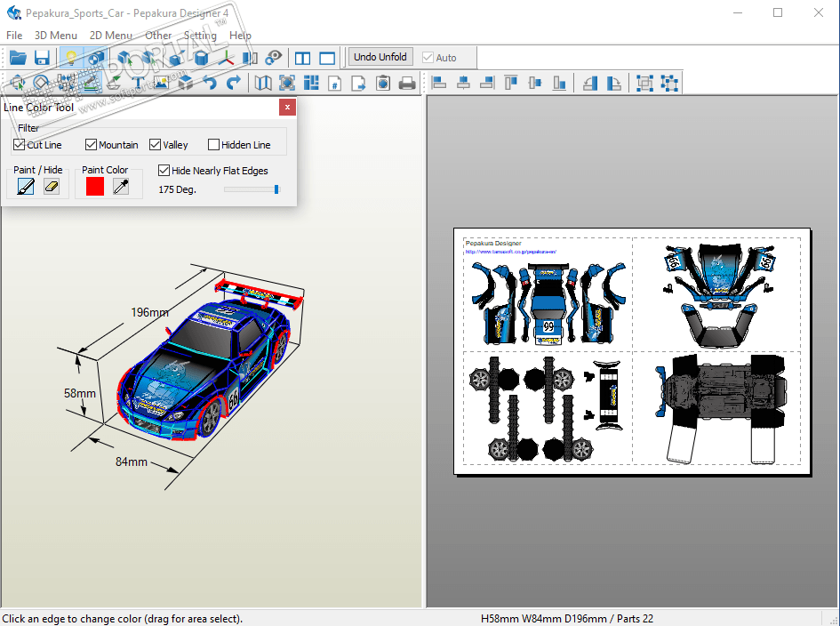Select the text T tool icon
The width and height of the screenshot is (840, 626).
(x=138, y=83)
